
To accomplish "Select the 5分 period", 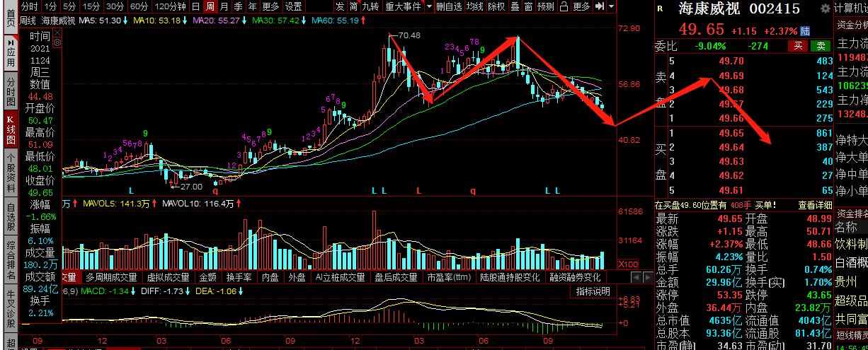I will coord(69,6).
